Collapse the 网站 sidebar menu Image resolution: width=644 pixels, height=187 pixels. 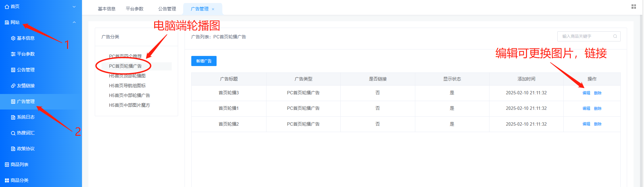[x=74, y=23]
